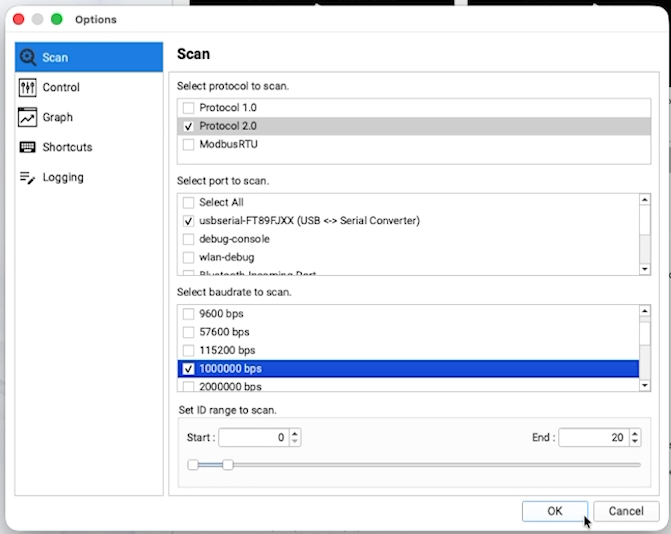The width and height of the screenshot is (671, 534).
Task: Enable the 9600 bps baudrate checkbox
Action: [188, 314]
